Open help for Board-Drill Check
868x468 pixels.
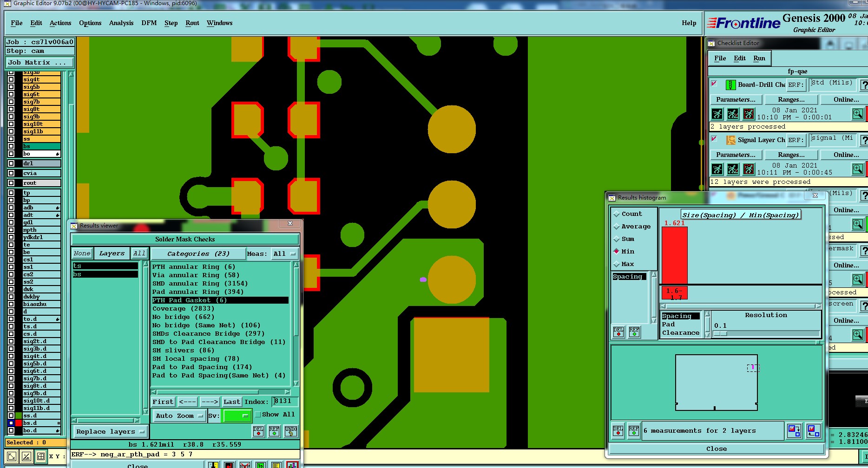[864, 85]
